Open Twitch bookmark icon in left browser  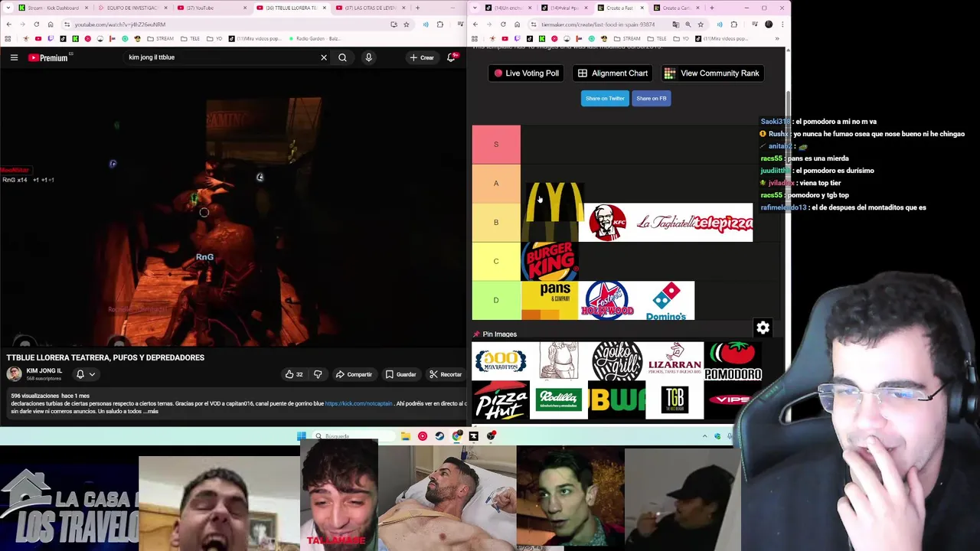pos(51,38)
